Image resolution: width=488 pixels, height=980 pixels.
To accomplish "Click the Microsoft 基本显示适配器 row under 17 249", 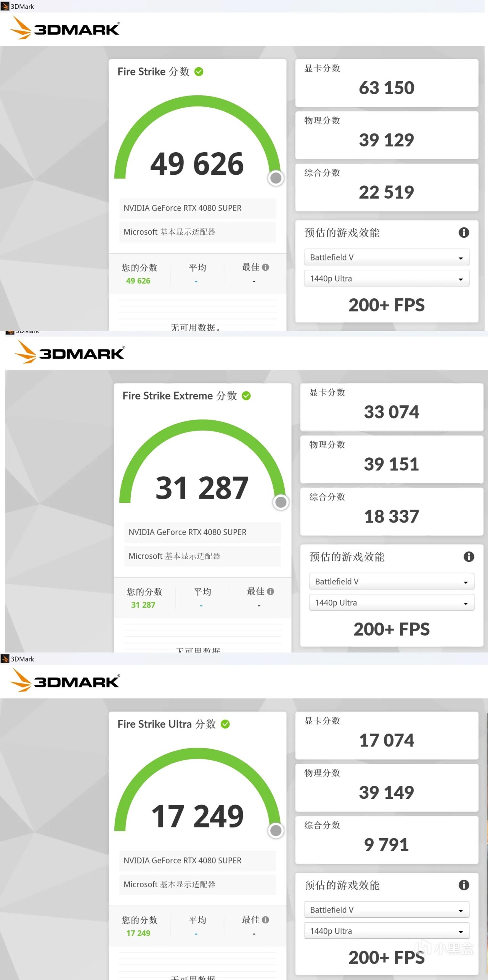I will click(x=197, y=884).
